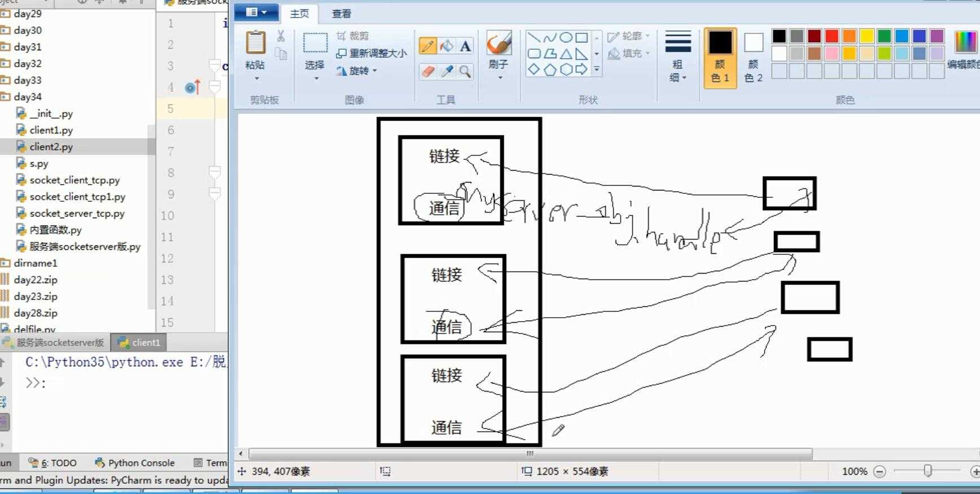Open the 粘贴 dropdown arrow

pyautogui.click(x=256, y=78)
